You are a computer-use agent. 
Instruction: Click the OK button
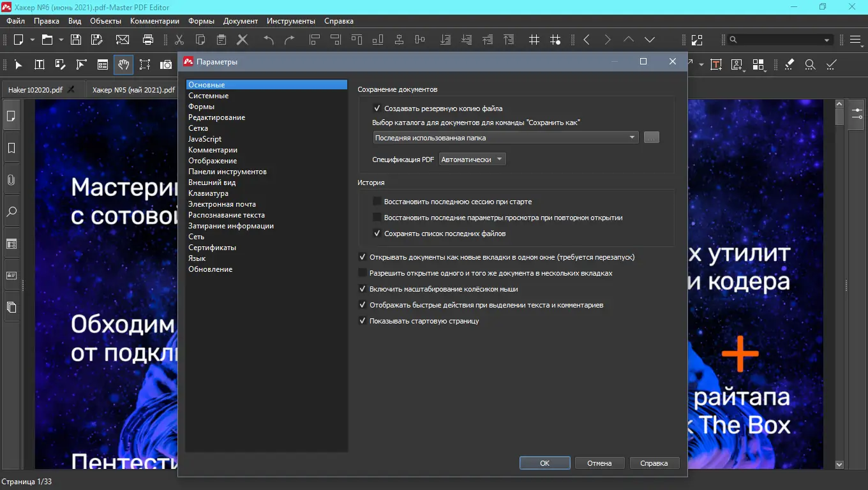click(544, 463)
